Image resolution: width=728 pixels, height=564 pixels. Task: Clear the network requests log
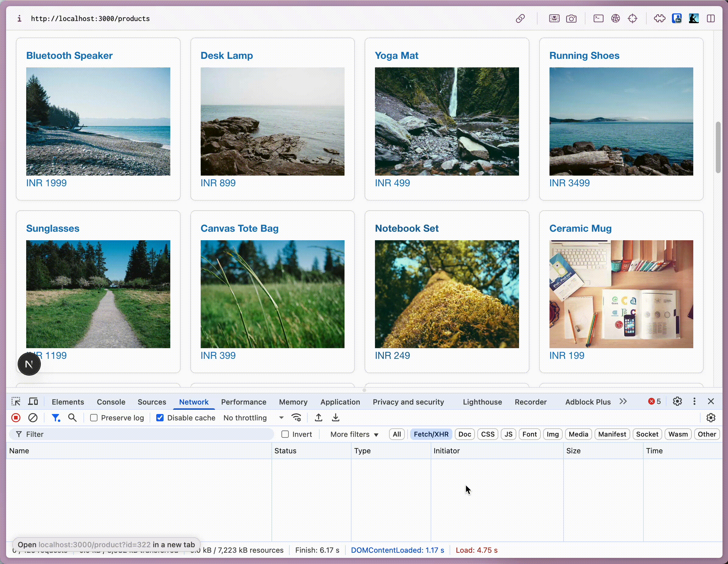coord(33,418)
